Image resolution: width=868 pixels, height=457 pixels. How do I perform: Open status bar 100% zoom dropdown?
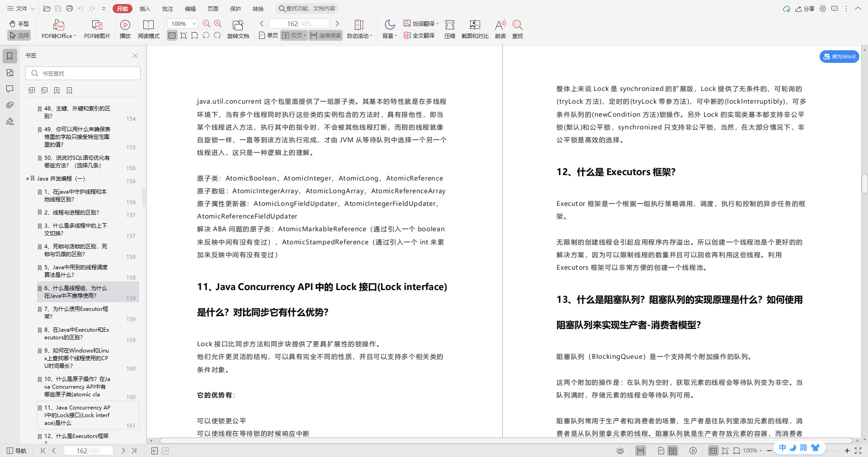(x=753, y=451)
